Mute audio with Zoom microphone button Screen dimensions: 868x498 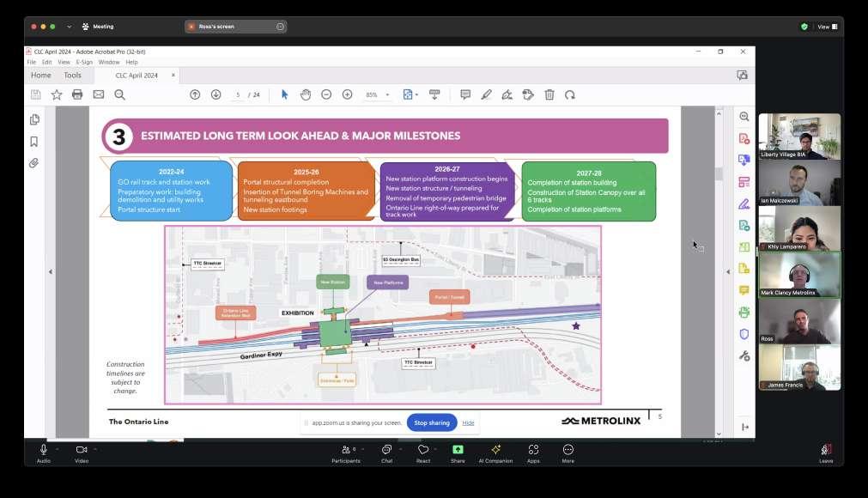[x=44, y=453]
